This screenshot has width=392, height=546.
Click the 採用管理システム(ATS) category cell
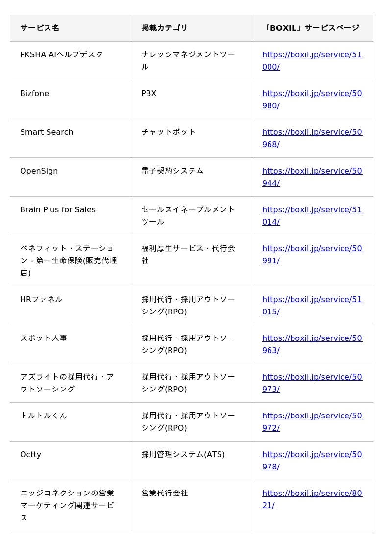click(x=192, y=460)
